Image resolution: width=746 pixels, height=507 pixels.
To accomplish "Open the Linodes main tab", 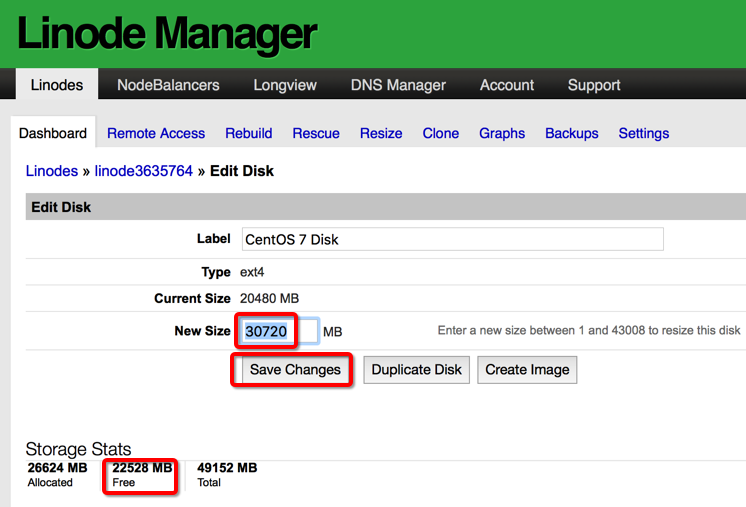I will [x=57, y=85].
